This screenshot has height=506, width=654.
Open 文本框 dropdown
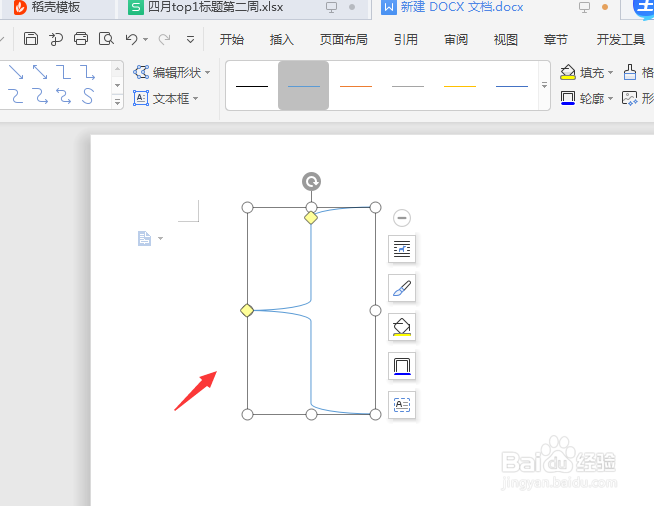(166, 98)
